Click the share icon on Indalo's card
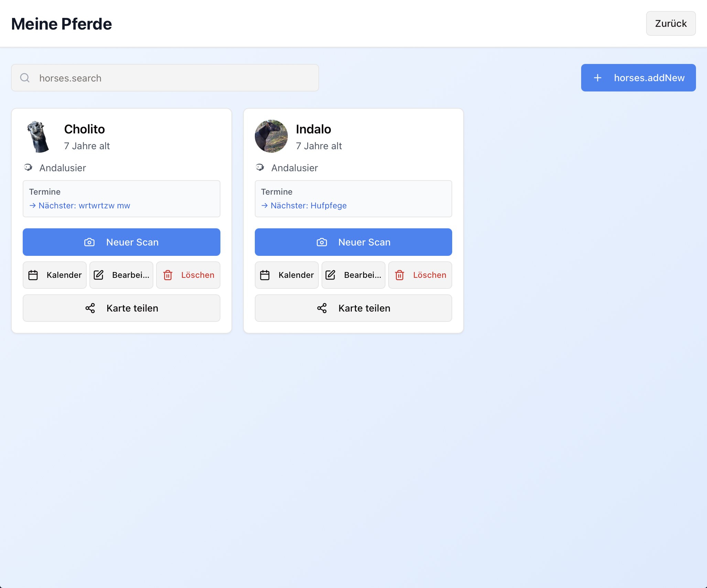707x588 pixels. click(x=322, y=308)
